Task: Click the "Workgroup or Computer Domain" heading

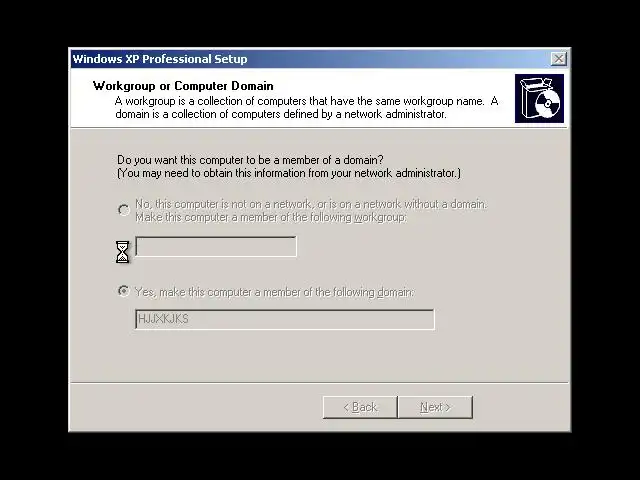Action: click(183, 86)
